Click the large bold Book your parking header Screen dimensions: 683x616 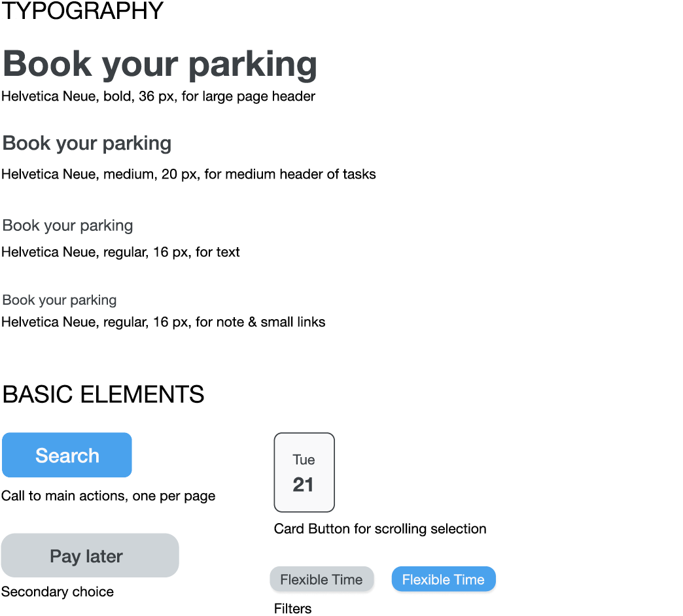tap(160, 64)
